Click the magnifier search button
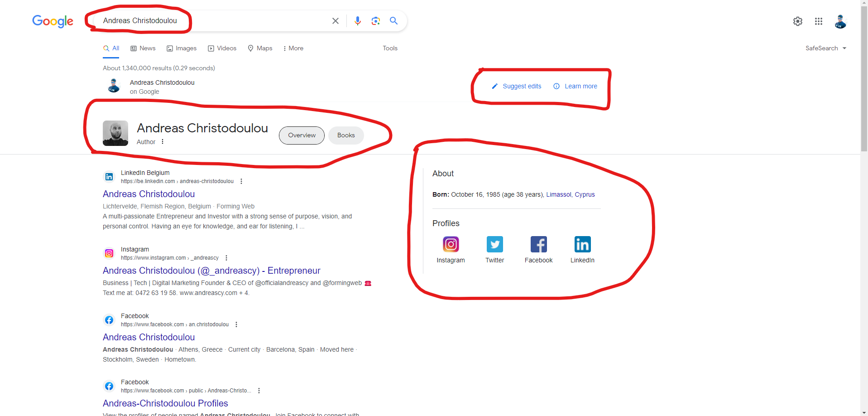 point(394,21)
